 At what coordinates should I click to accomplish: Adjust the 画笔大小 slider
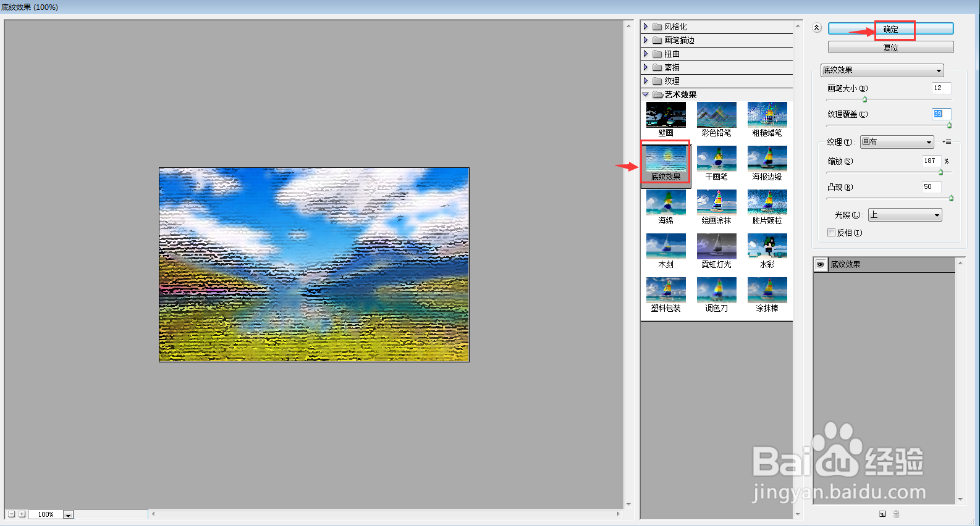[x=864, y=99]
